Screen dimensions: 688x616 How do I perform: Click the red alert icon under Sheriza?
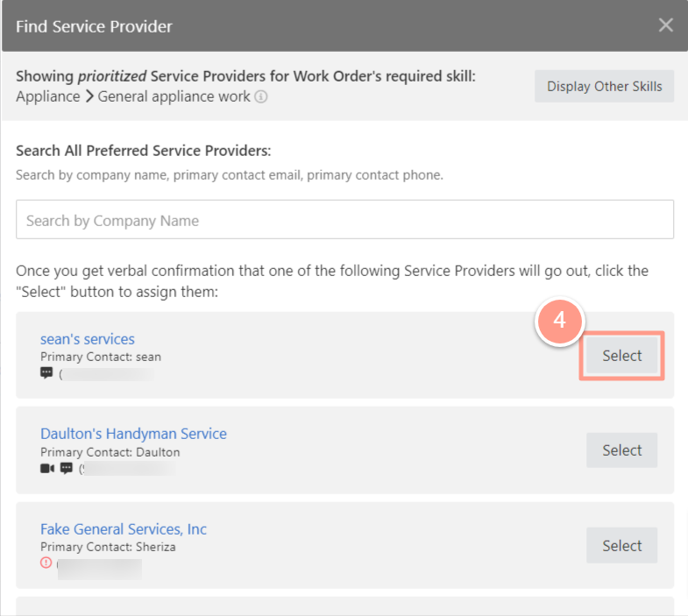tap(46, 563)
